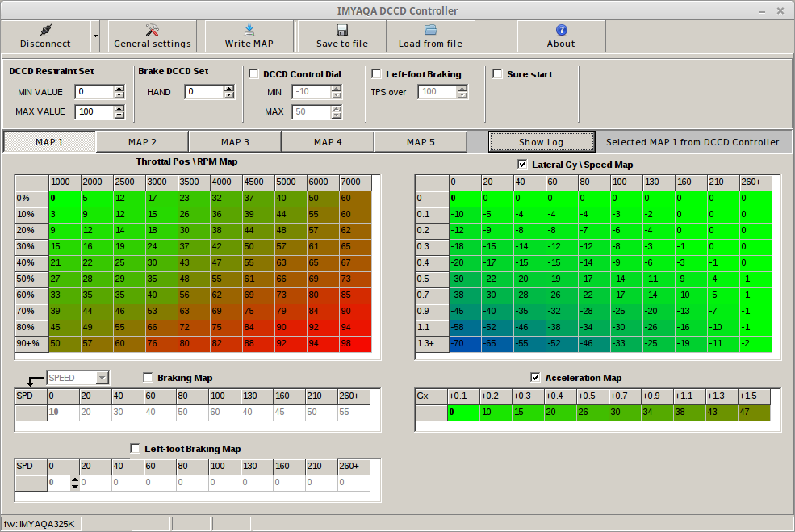Click the 0% row 1000 RPM cell

point(65,198)
